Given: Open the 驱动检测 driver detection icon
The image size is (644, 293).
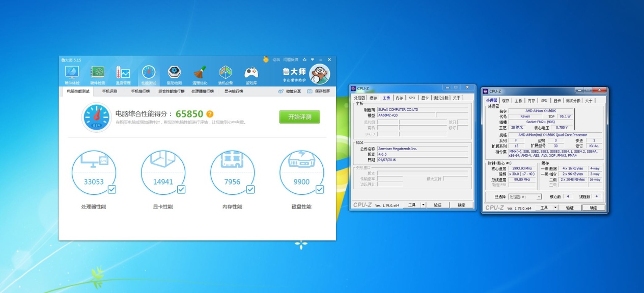Looking at the screenshot, I should (x=174, y=75).
